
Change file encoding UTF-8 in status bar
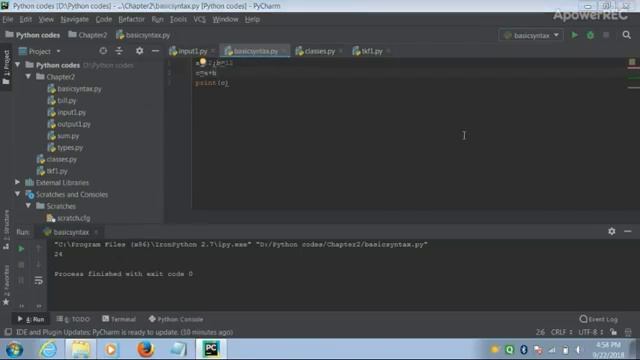(590, 332)
